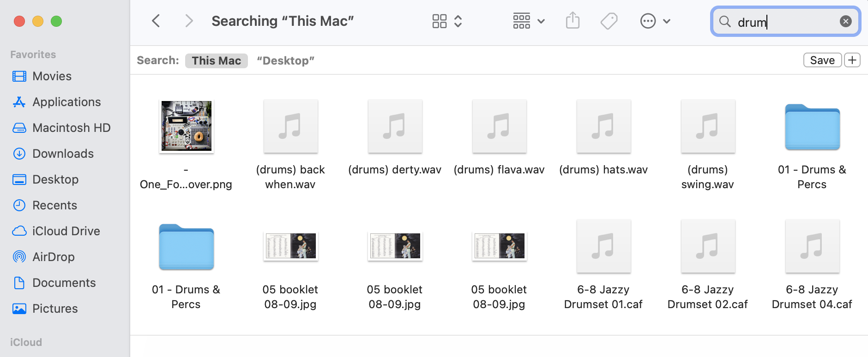Go back with the left chevron
This screenshot has width=868, height=357.
[156, 21]
